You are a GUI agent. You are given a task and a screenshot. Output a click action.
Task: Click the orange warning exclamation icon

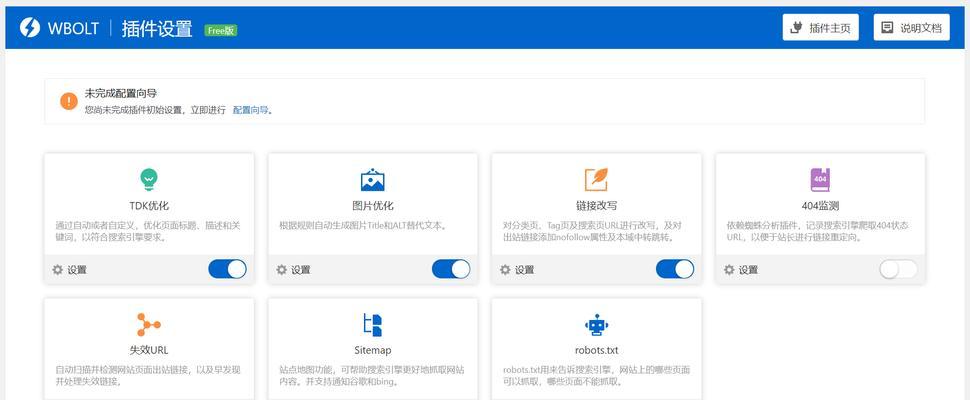69,101
